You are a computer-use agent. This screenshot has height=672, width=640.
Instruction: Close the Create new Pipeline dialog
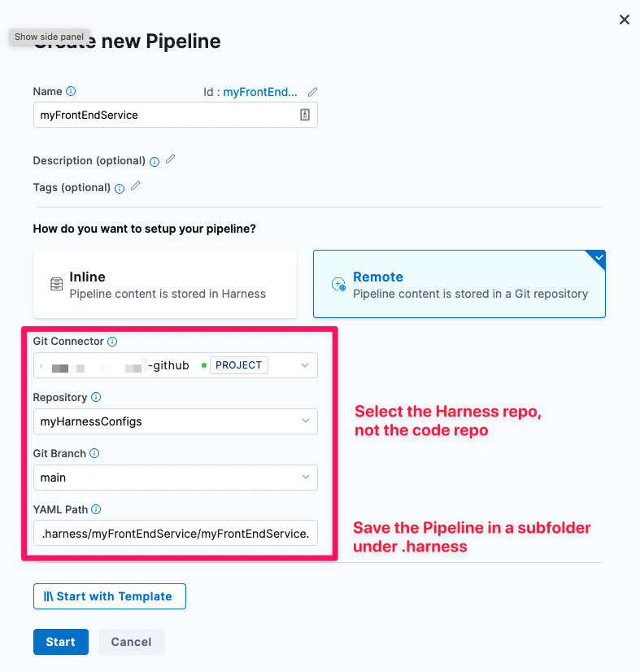625,20
